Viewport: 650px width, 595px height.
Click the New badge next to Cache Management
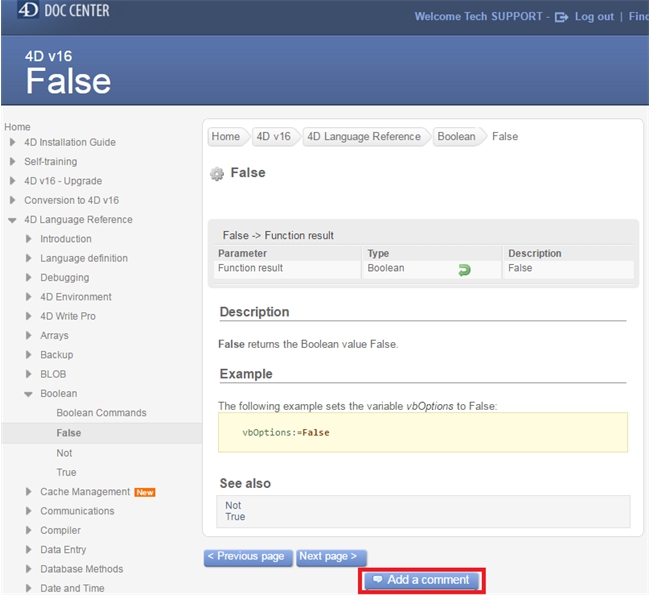[x=145, y=492]
